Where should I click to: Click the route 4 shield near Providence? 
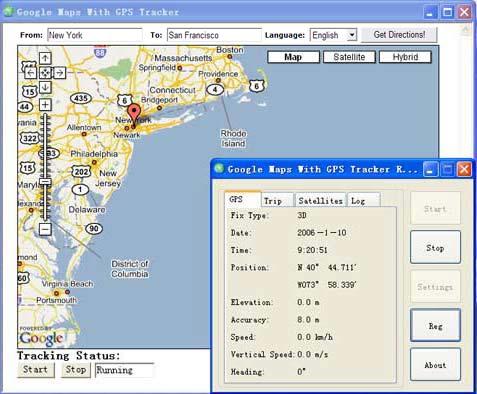[x=215, y=89]
